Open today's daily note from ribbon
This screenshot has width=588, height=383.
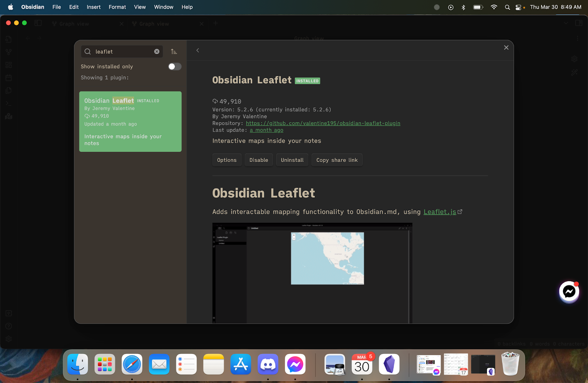pyautogui.click(x=9, y=78)
